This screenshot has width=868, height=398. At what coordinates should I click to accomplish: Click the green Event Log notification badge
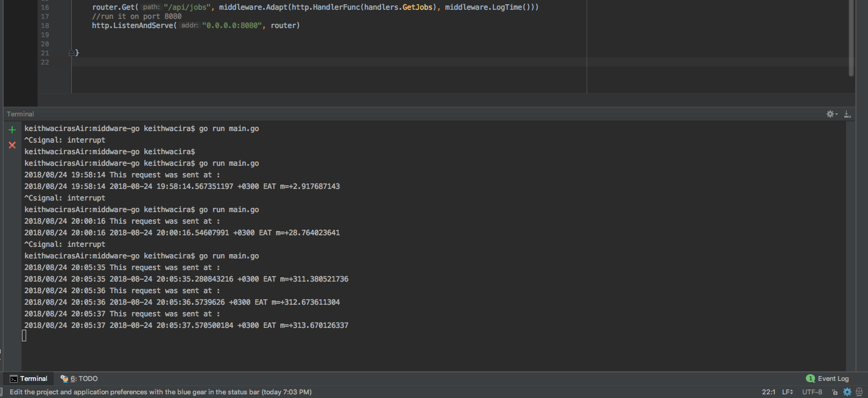810,378
